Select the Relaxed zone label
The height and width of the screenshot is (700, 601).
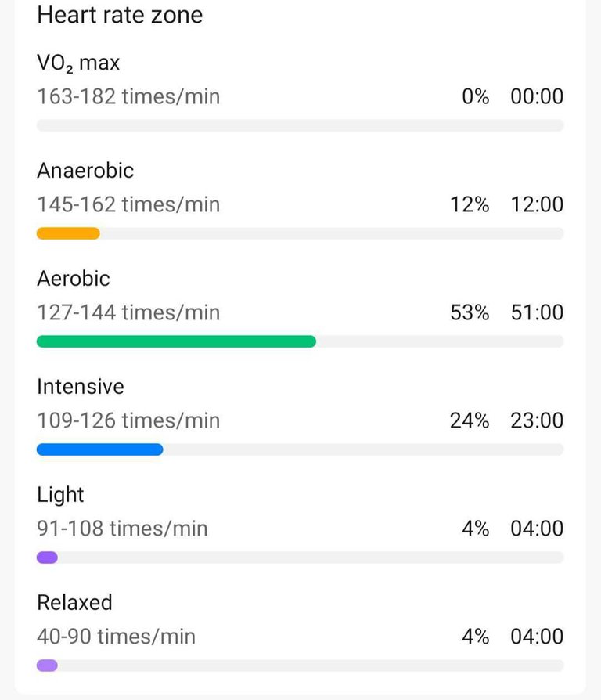point(74,603)
